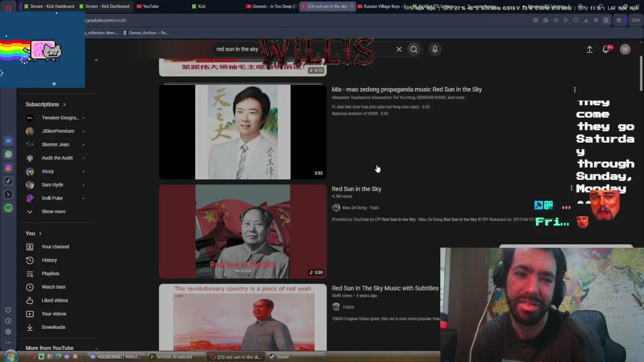Open Messenger in the Opera sidebar
Screen dimensions: 644x362
pos(8,141)
